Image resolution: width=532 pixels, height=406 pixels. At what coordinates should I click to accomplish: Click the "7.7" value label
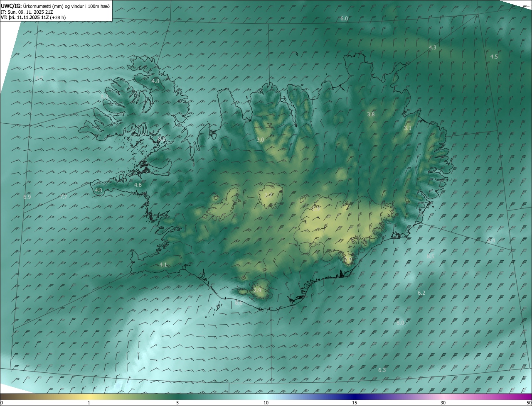(64, 197)
